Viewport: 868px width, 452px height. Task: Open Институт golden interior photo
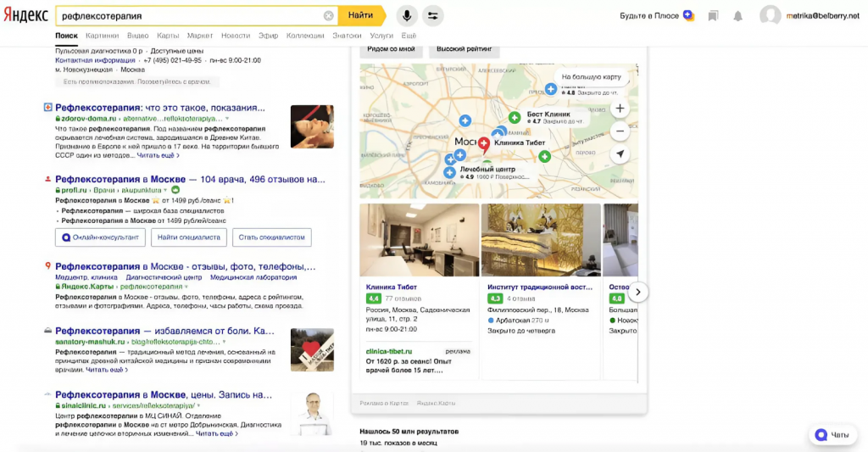541,240
